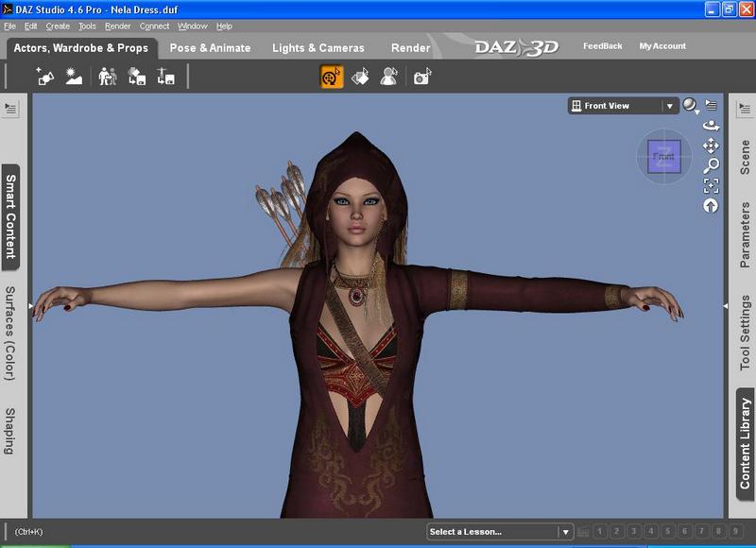This screenshot has width=756, height=548.
Task: Open the Front View camera dropdown
Action: click(x=623, y=106)
